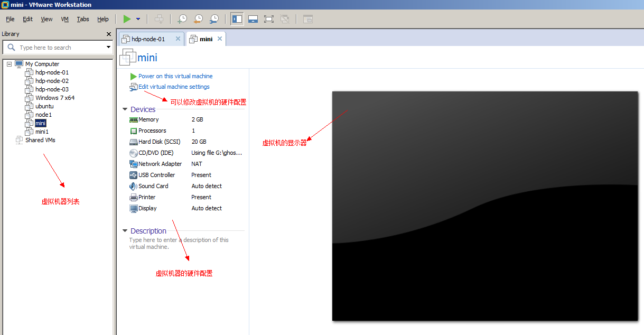Click the USB Controller device icon
This screenshot has height=335, width=644.
tap(134, 175)
